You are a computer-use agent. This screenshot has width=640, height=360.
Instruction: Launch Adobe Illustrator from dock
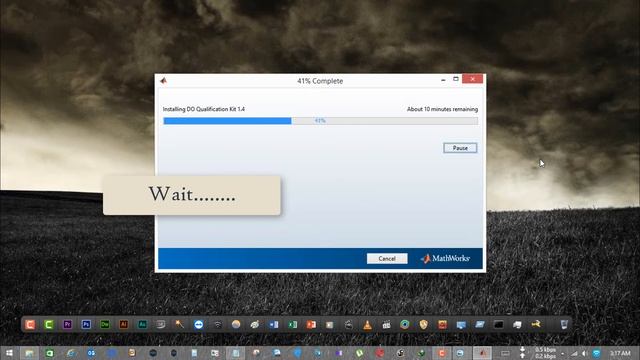(124, 324)
